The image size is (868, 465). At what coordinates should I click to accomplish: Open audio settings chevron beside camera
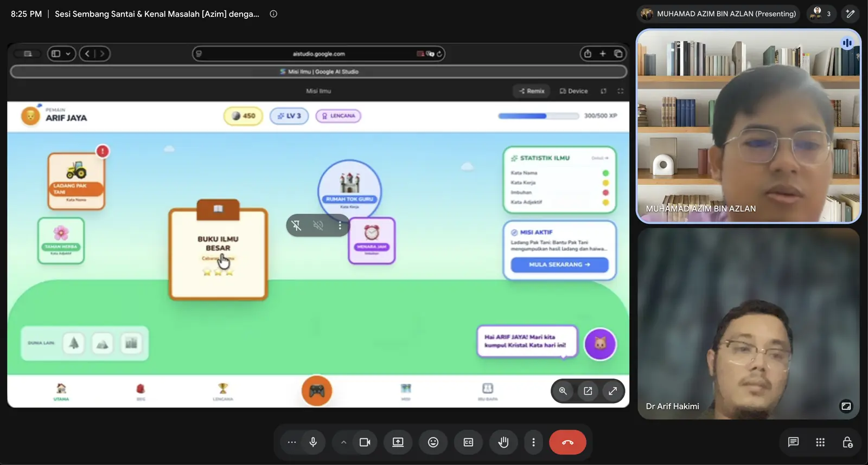343,442
